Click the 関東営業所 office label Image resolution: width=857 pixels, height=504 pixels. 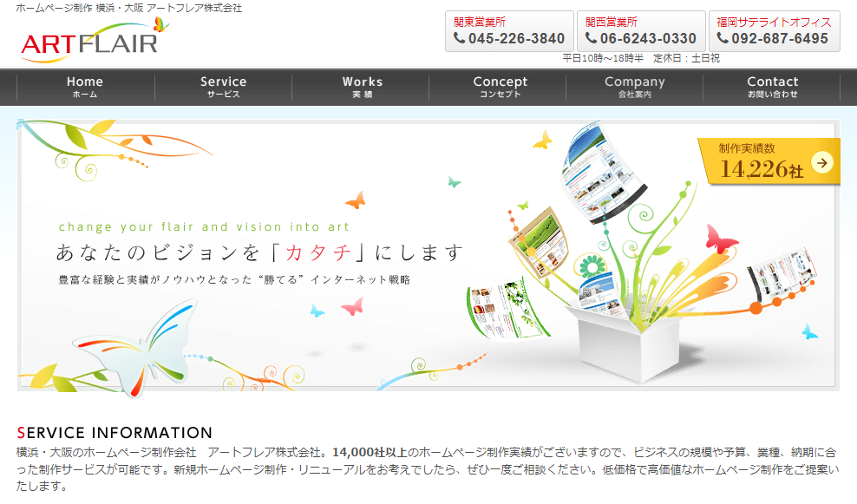click(480, 22)
